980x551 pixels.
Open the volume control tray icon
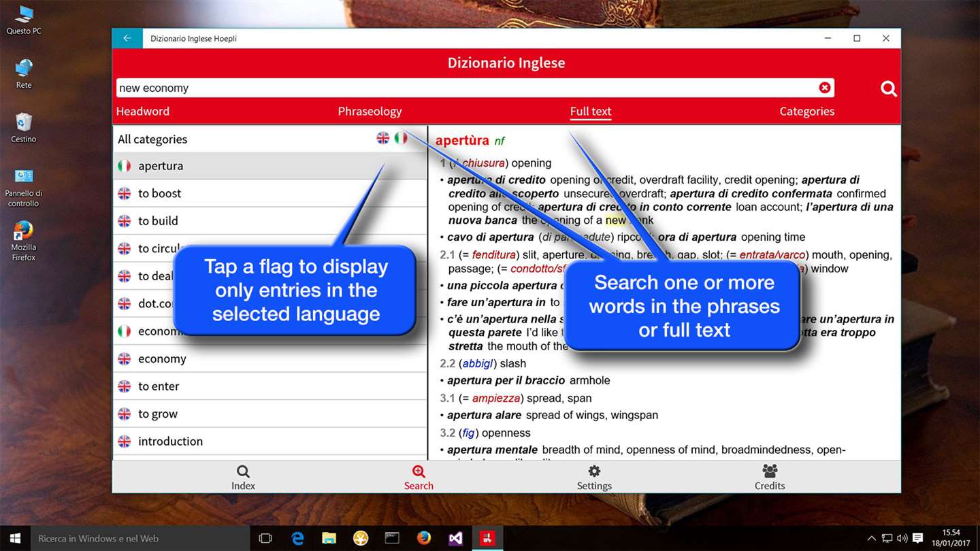click(x=902, y=538)
